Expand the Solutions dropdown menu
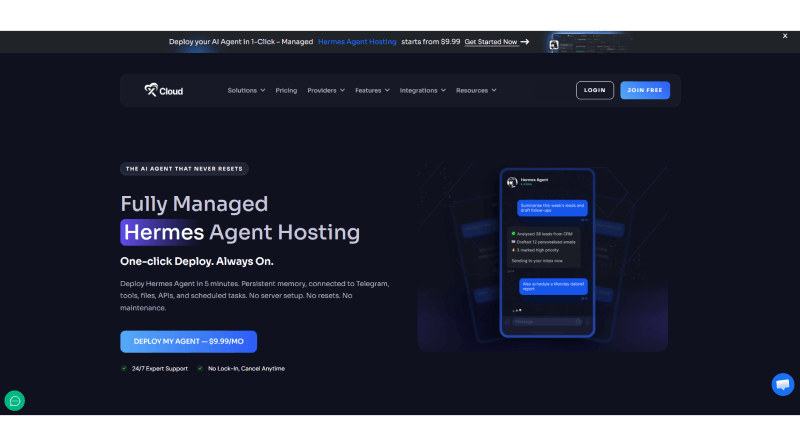Image resolution: width=800 pixels, height=445 pixels. pyautogui.click(x=246, y=90)
